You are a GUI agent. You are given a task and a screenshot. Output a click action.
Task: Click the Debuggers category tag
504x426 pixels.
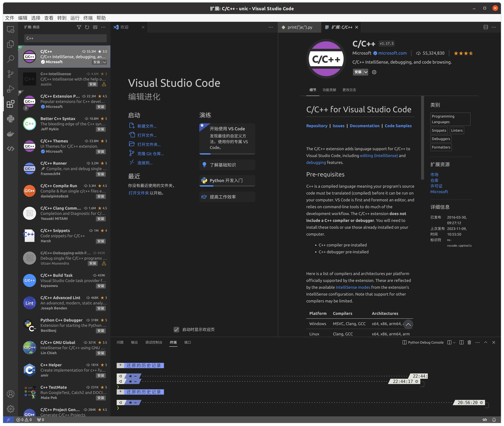pyautogui.click(x=441, y=139)
